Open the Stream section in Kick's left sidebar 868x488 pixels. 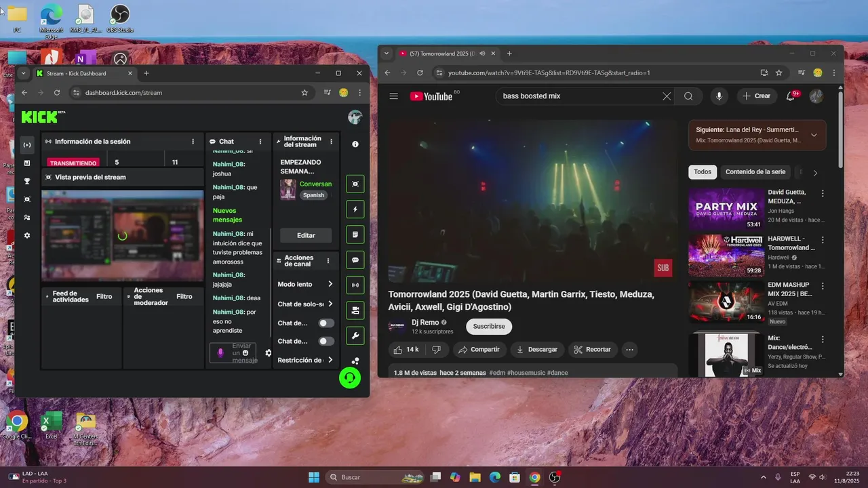point(27,145)
